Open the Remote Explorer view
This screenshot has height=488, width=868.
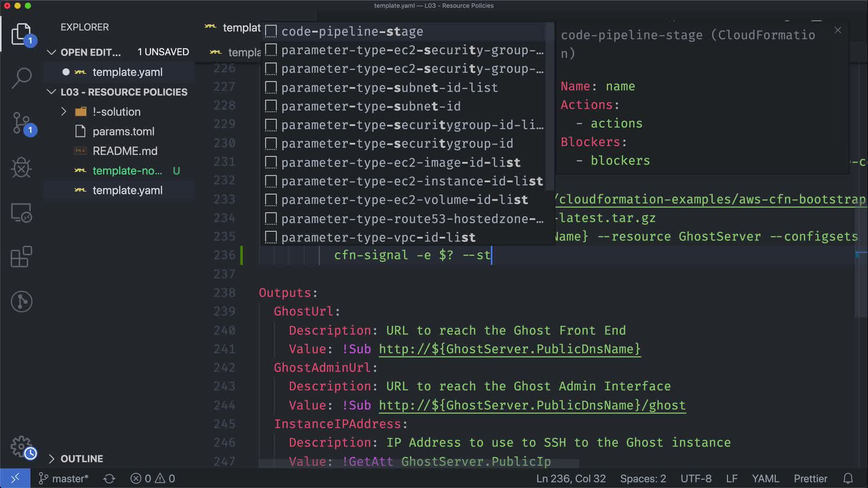click(21, 212)
